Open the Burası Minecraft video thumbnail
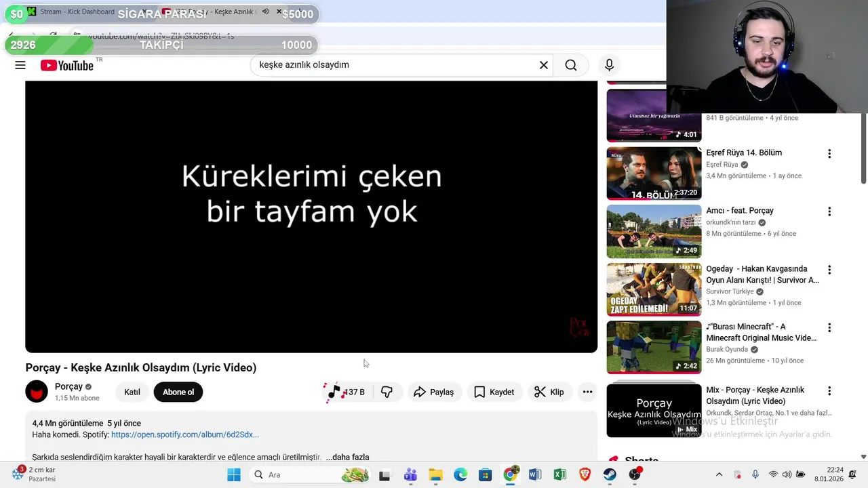 [654, 347]
